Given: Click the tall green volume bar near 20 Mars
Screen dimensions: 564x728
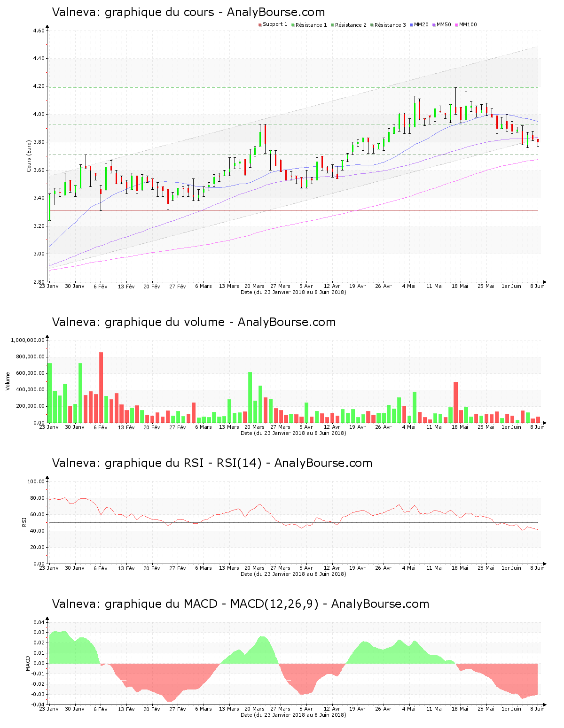Looking at the screenshot, I should coord(250,397).
